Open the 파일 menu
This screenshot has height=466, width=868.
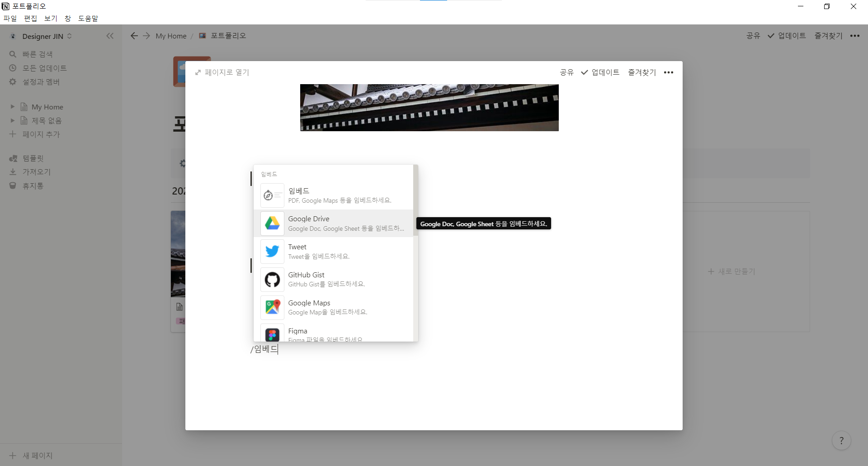click(x=10, y=19)
